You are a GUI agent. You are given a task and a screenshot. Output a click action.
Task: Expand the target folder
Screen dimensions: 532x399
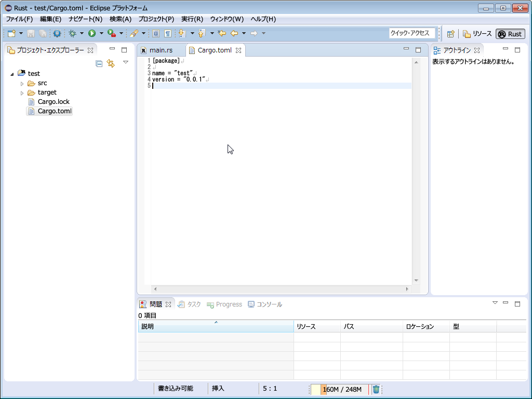[22, 92]
